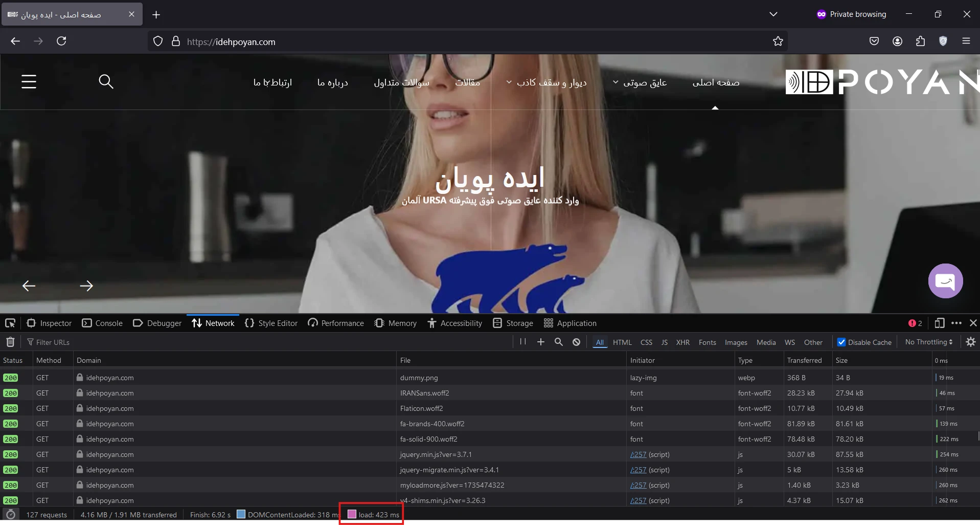Click the website search magnifier icon

(x=106, y=82)
